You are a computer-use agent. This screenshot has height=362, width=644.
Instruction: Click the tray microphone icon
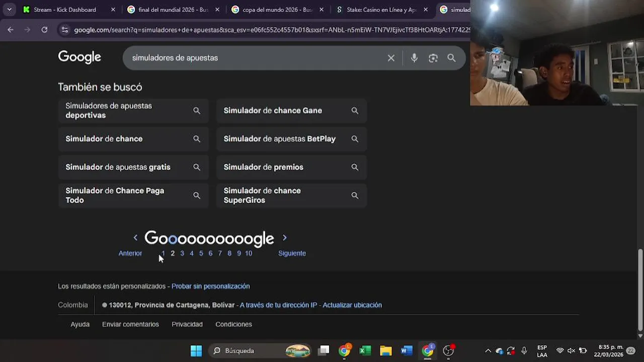[524, 351]
